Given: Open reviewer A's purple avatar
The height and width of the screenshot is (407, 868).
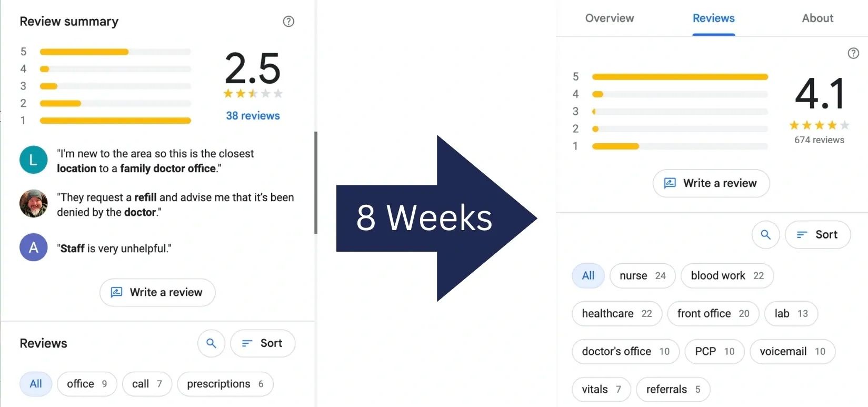Looking at the screenshot, I should [x=33, y=247].
